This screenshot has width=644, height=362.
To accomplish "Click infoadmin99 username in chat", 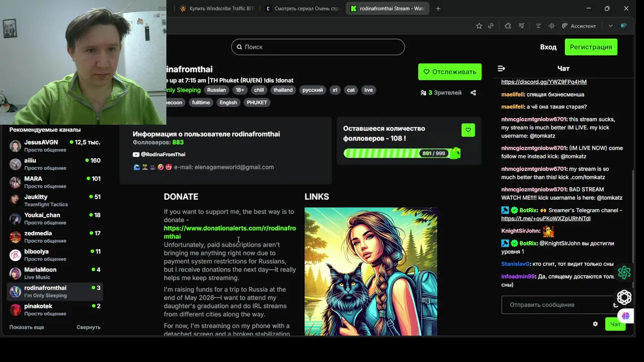I will [x=518, y=277].
